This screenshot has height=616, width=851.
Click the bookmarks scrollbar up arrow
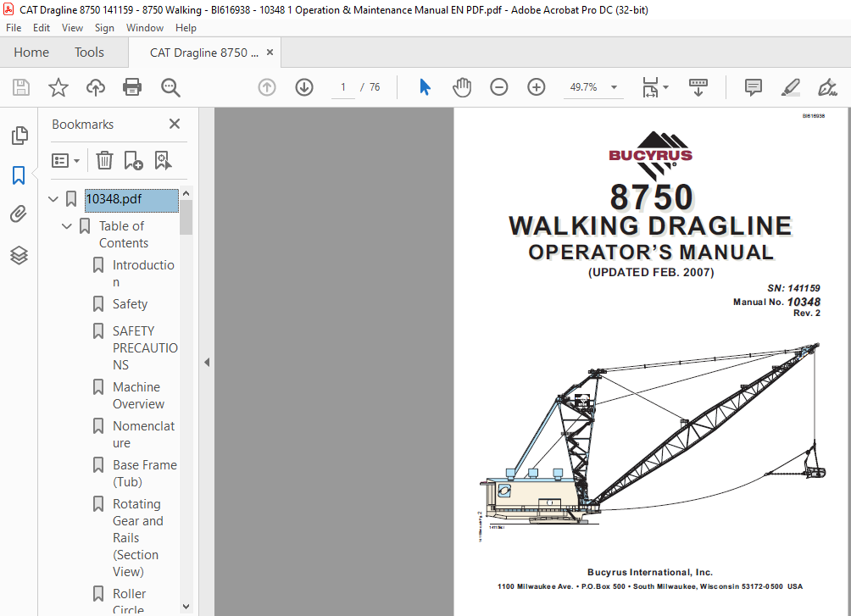coord(186,194)
